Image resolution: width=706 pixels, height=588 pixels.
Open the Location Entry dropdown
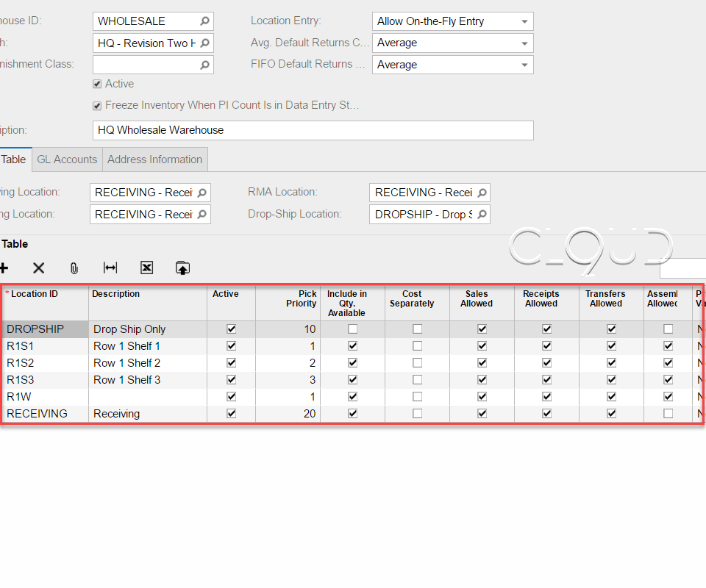[524, 21]
